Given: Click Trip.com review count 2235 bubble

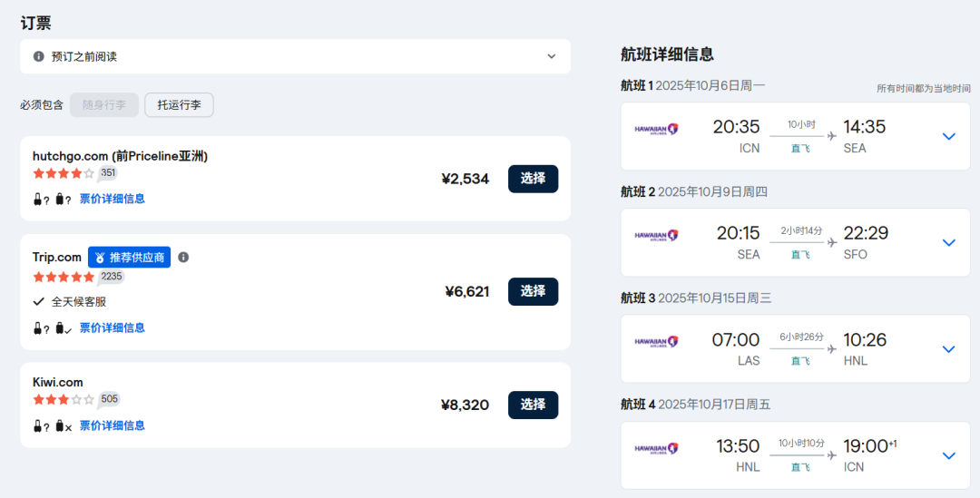Looking at the screenshot, I should click(112, 276).
